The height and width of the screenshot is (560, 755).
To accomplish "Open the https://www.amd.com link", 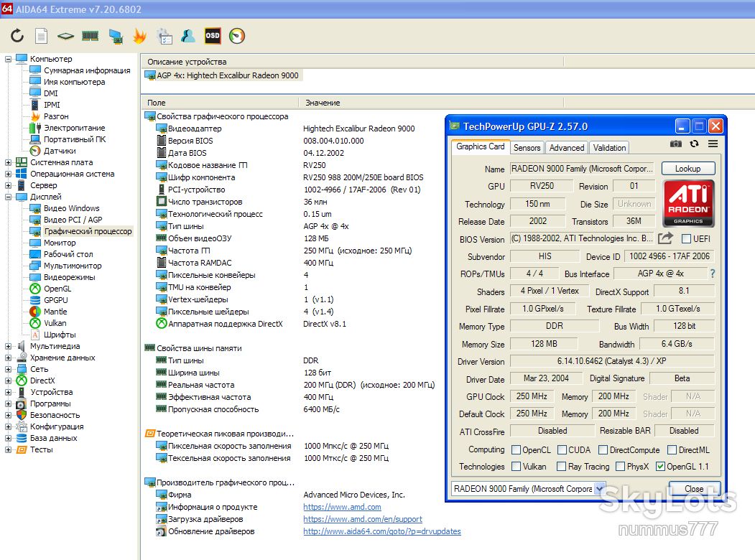I will point(342,507).
